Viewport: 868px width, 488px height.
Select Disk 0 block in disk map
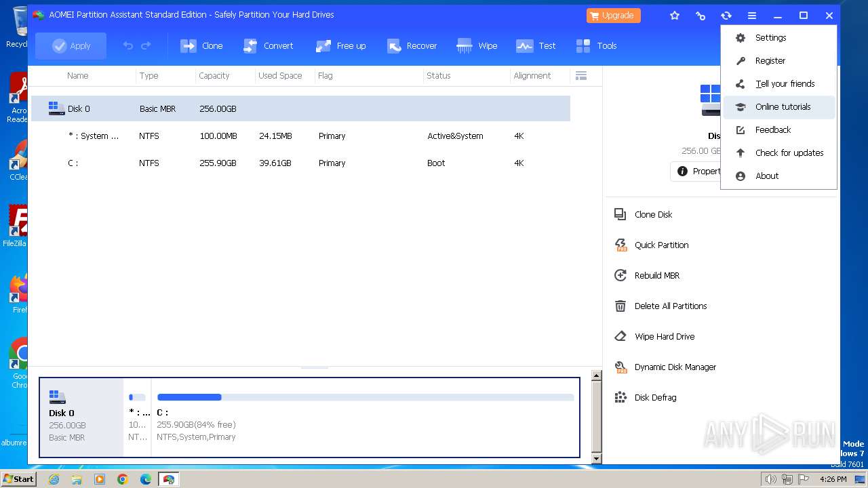(x=82, y=417)
